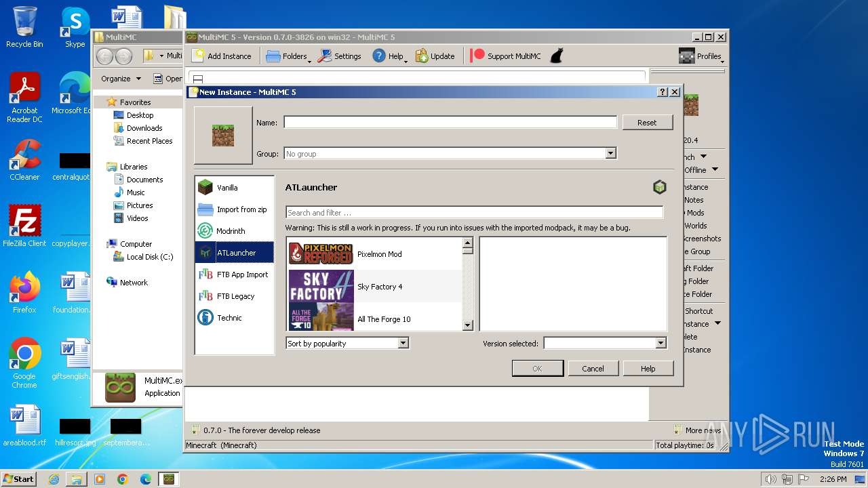Image resolution: width=868 pixels, height=488 pixels.
Task: Click the dialog title bar question mark help
Action: [663, 92]
